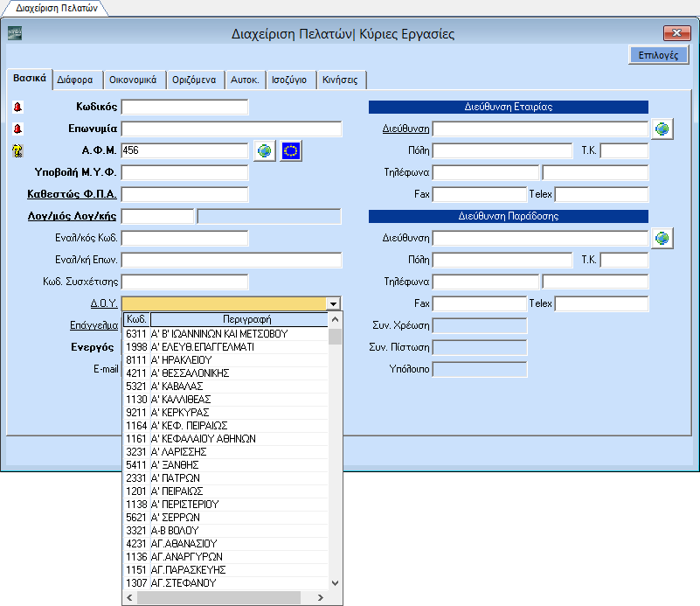
Task: Click the Εναλ/κός Κωδ. input field
Action: [184, 238]
